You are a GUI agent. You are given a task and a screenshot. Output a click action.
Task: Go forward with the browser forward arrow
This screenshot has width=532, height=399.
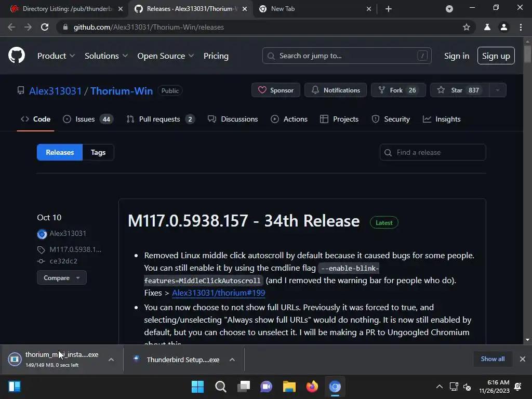28,27
